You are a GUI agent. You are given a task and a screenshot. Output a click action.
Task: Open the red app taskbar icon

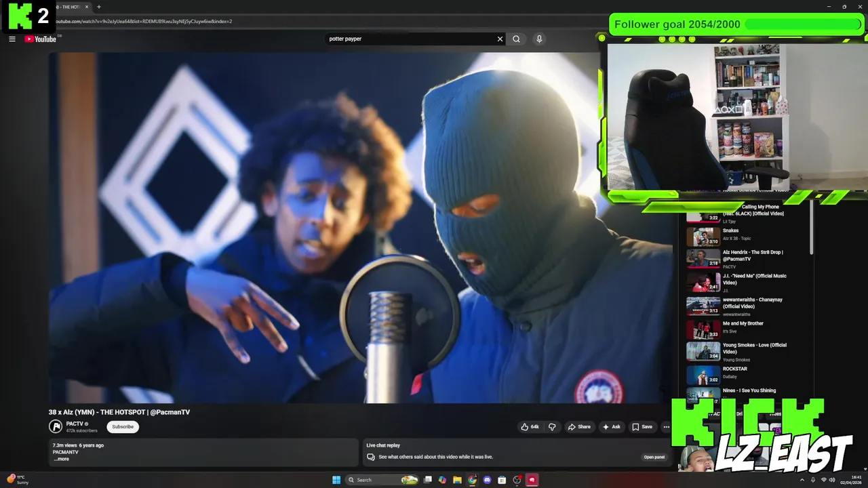[532, 480]
